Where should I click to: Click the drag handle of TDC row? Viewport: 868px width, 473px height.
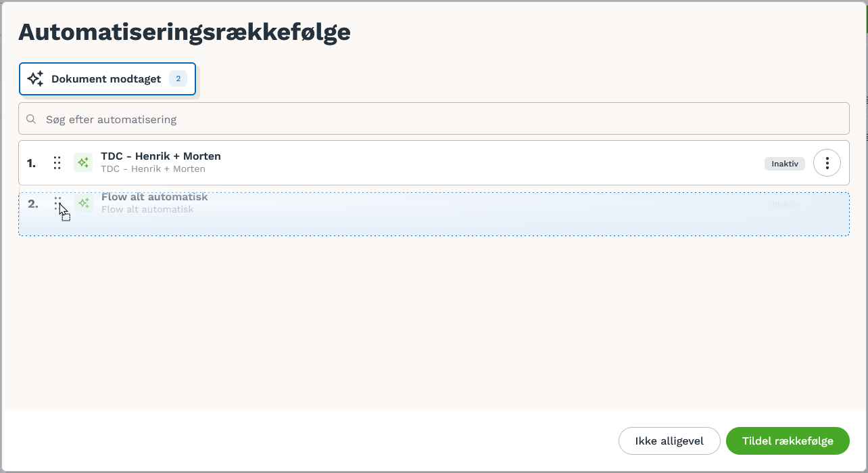pos(57,163)
